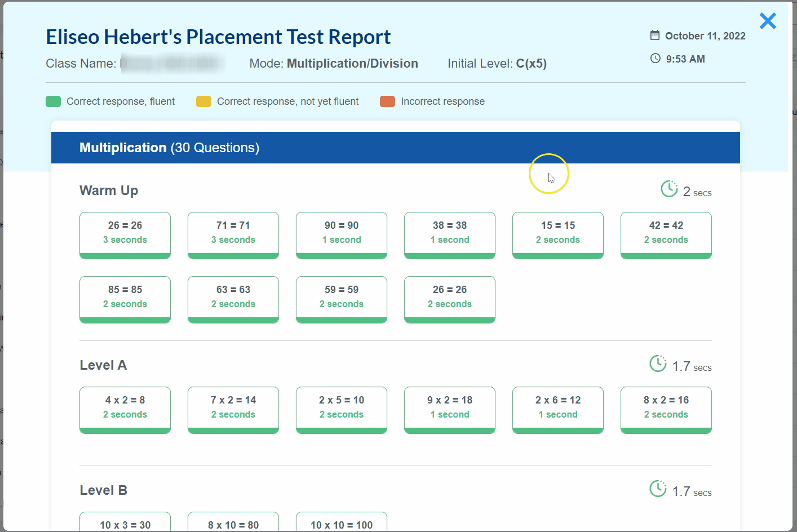Open the 7 x 2 = 14 card
Image resolution: width=797 pixels, height=532 pixels.
[x=233, y=410]
